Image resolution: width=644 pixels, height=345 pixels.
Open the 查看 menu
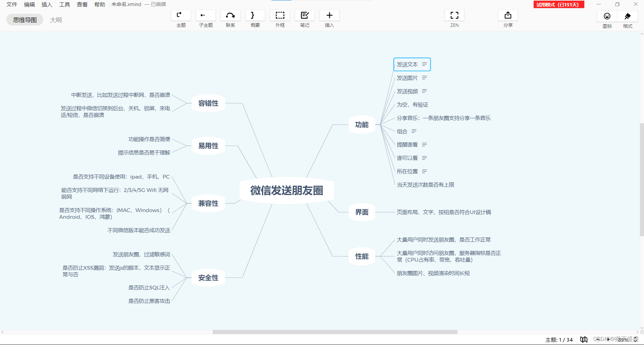pos(82,4)
